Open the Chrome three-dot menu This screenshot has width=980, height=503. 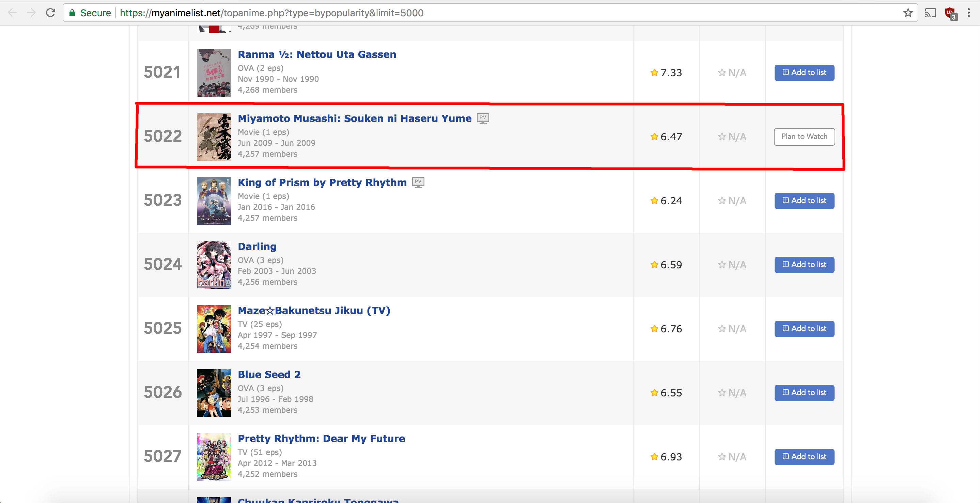pyautogui.click(x=968, y=13)
